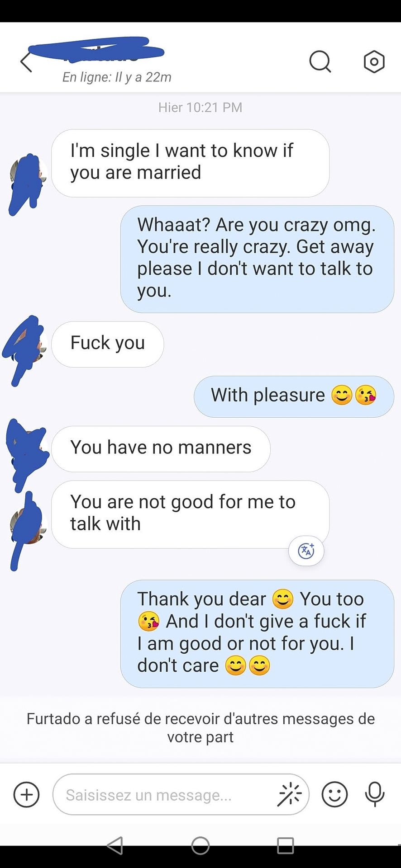
Task: Open the plus attachment button
Action: 27,794
